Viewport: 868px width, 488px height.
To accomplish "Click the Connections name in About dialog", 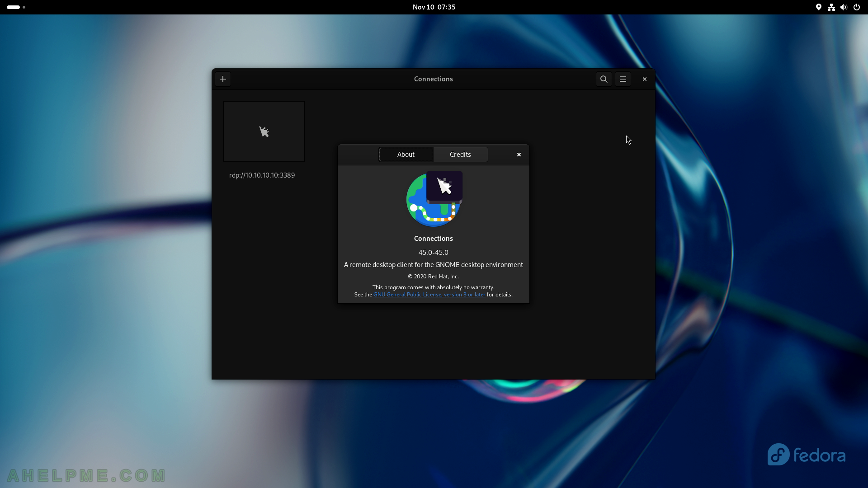I will pos(433,239).
